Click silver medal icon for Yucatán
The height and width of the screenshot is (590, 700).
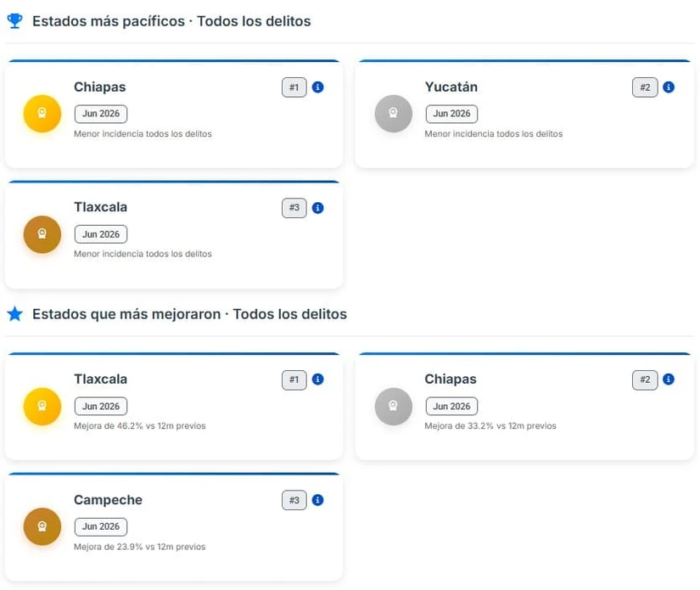(x=393, y=114)
